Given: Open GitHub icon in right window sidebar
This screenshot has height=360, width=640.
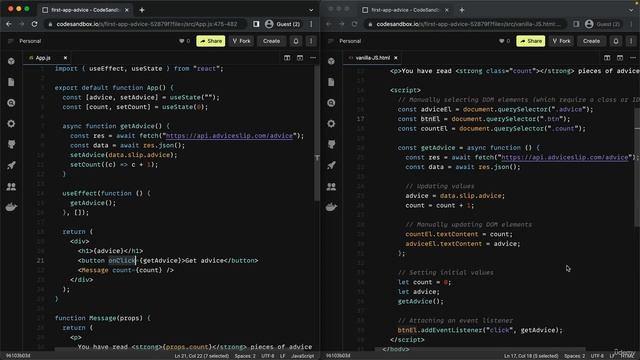Looking at the screenshot, I should (x=331, y=144).
